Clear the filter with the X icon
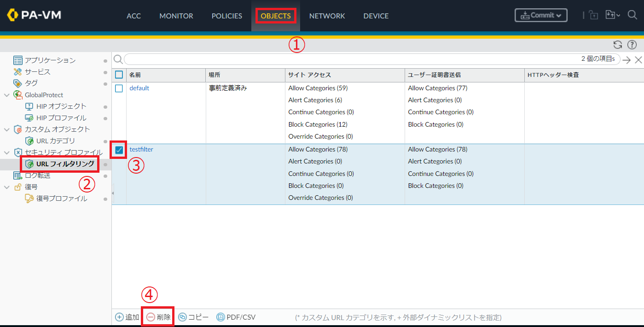Image resolution: width=644 pixels, height=327 pixels. pyautogui.click(x=638, y=60)
